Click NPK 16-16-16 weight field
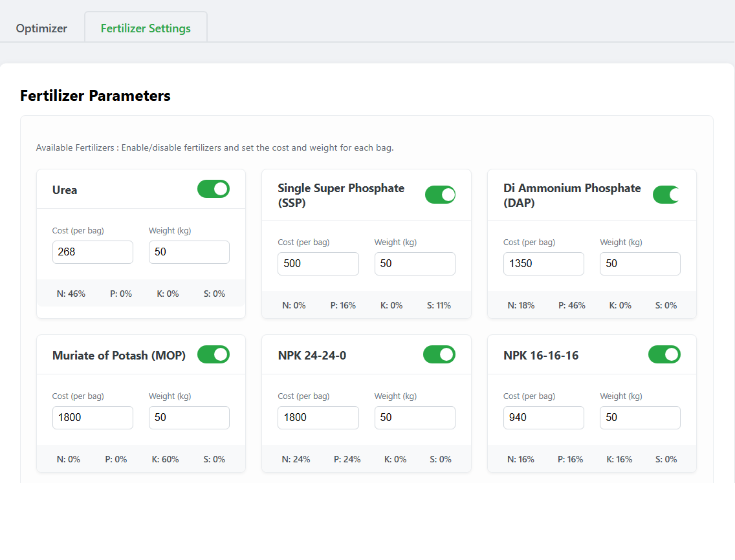The height and width of the screenshot is (560, 735). coord(640,418)
